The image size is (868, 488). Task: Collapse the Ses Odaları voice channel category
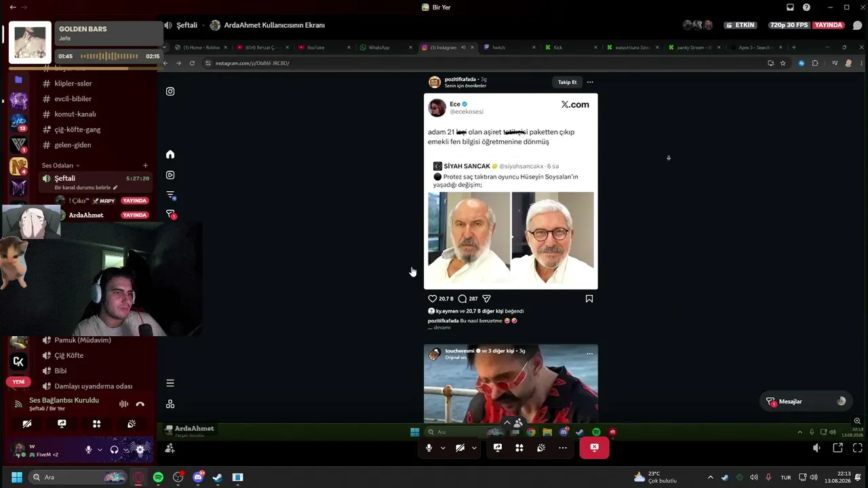coord(61,165)
